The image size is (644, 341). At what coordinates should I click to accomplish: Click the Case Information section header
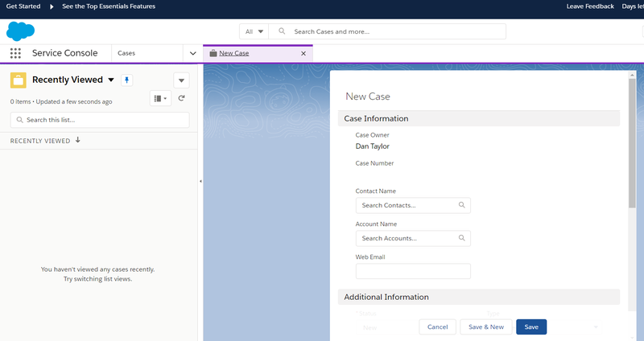[x=479, y=118]
